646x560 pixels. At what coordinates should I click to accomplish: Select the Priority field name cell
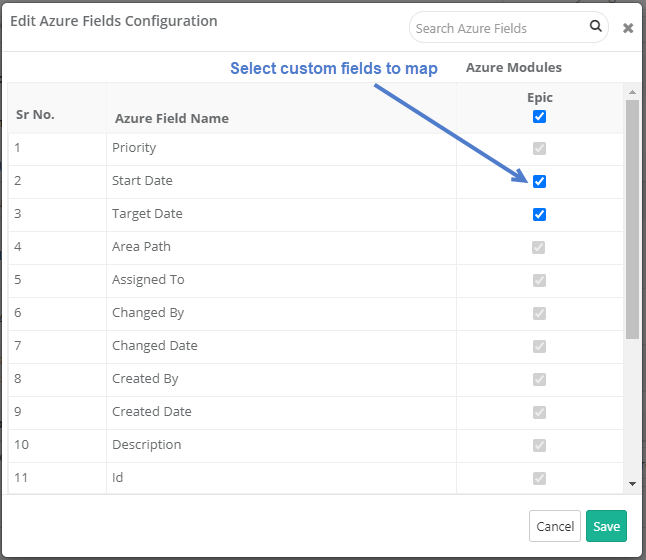(281, 148)
